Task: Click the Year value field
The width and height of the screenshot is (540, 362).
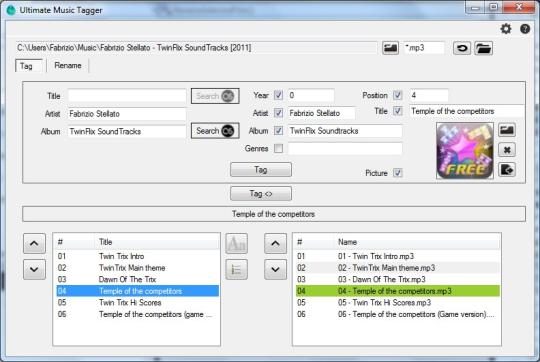Action: coord(311,95)
